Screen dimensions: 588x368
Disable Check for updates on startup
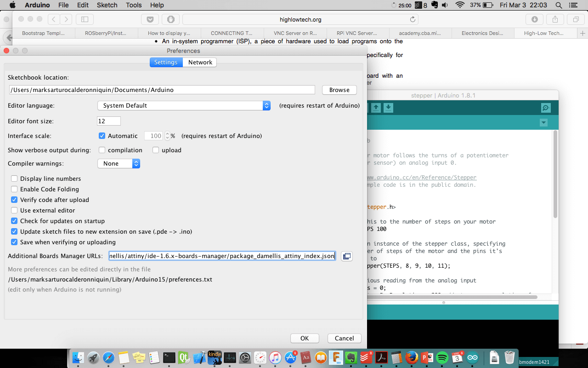pos(14,221)
